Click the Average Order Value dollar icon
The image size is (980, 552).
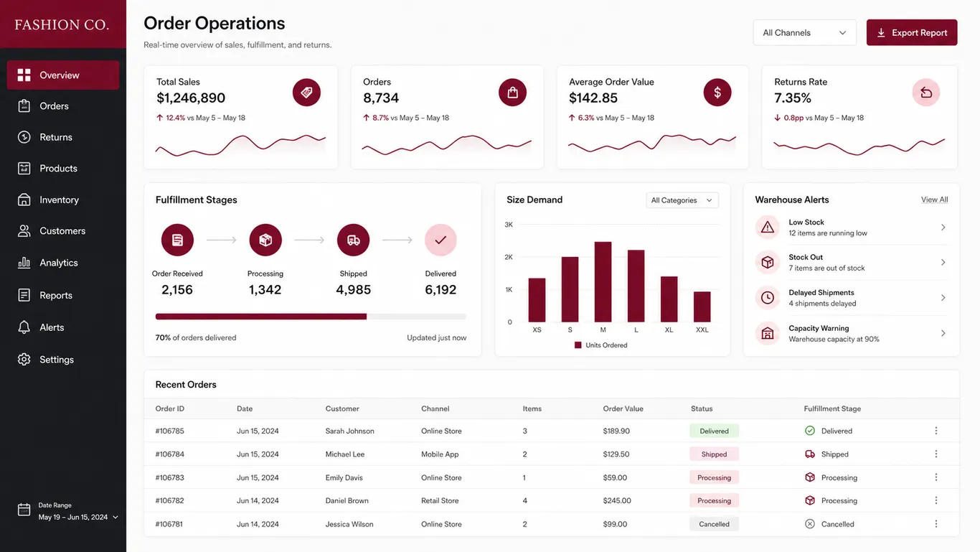717,93
